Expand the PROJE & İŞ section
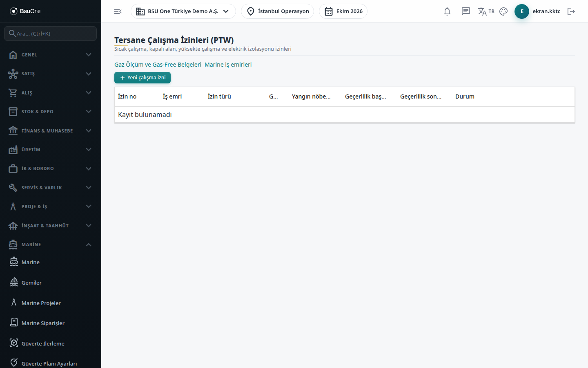Viewport: 588px width, 368px height. point(51,206)
